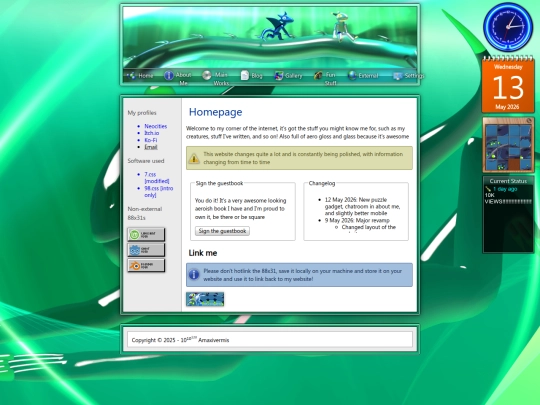Open the Gallery page
The image size is (540, 405).
pos(289,75)
